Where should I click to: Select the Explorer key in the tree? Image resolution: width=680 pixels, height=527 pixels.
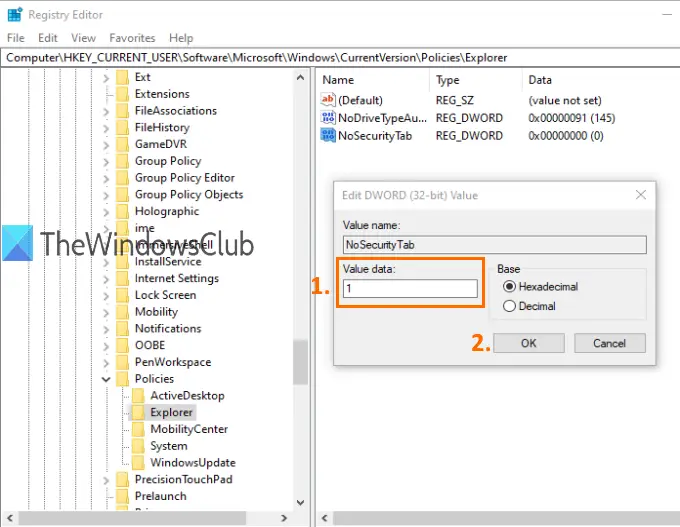171,412
